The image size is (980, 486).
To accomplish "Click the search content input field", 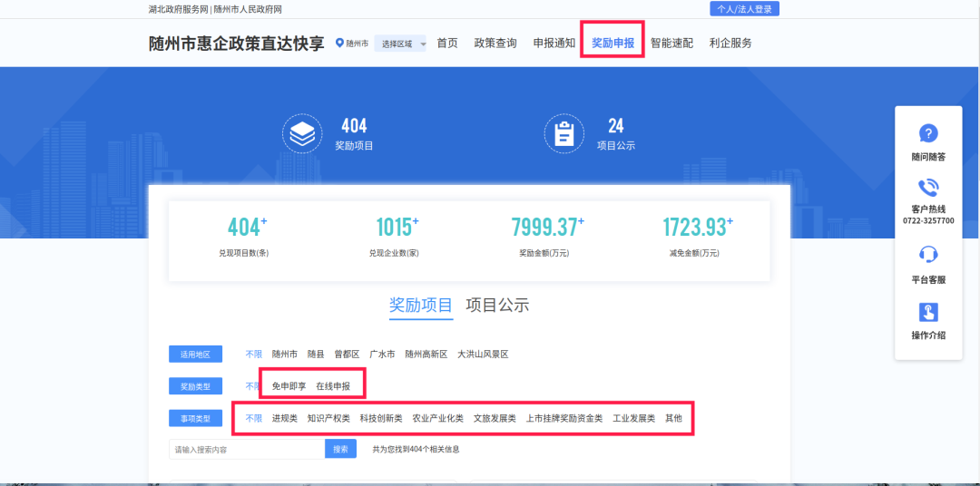I will coord(247,449).
